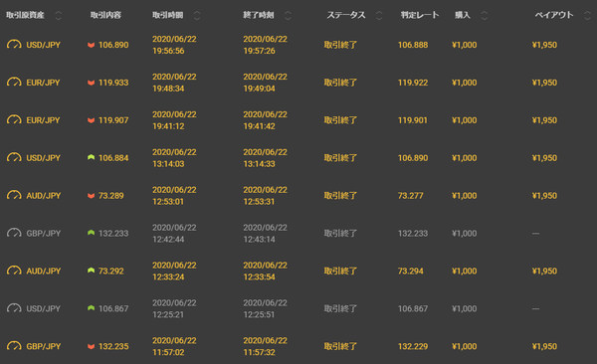Sort by ペイアウト using its sort arrows
The width and height of the screenshot is (597, 364).
[587, 15]
